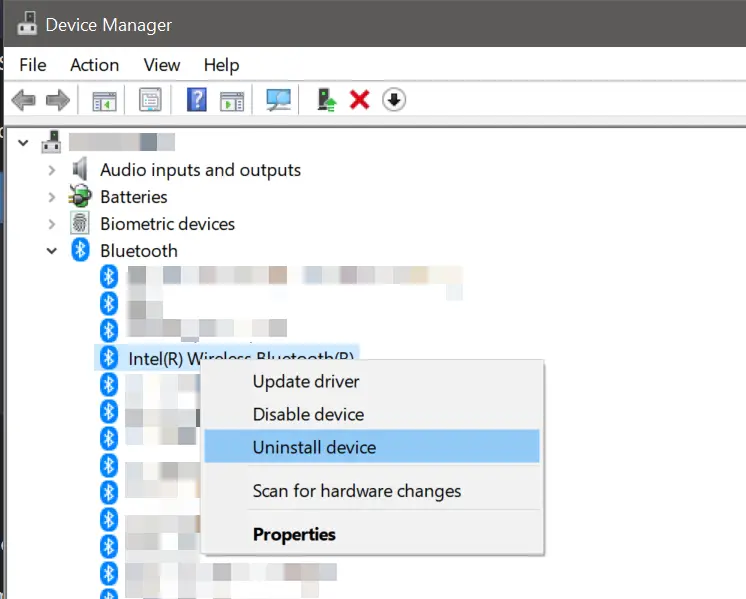
Task: Choose Update driver from context menu
Action: [306, 381]
